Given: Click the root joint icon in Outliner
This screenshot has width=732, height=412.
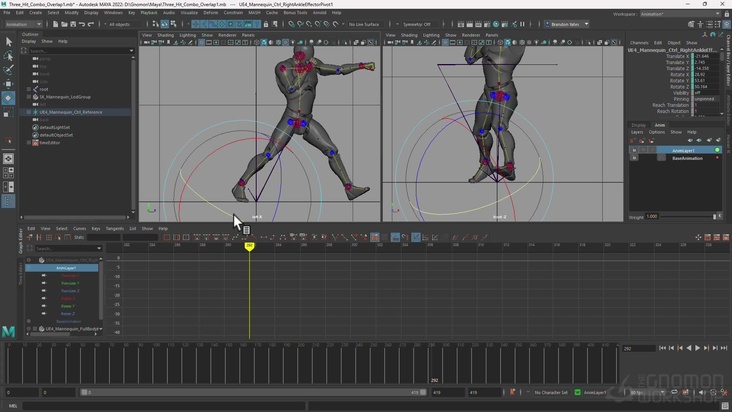Looking at the screenshot, I should coord(34,89).
